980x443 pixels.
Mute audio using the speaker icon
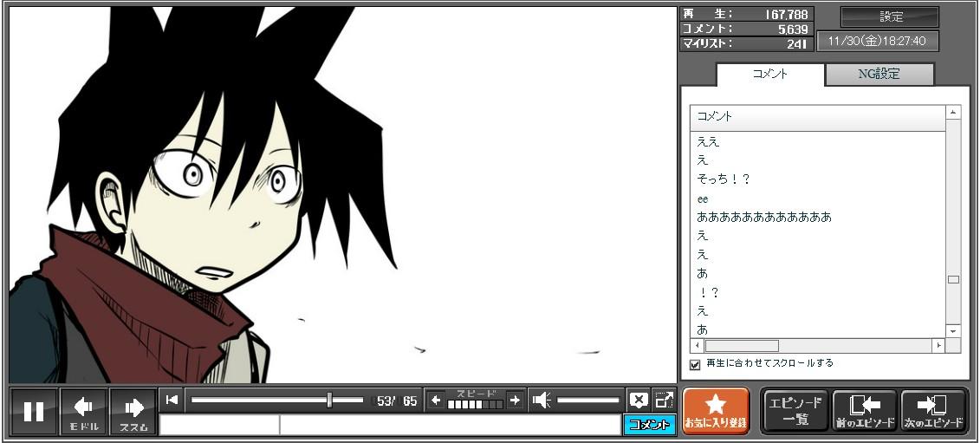point(542,400)
